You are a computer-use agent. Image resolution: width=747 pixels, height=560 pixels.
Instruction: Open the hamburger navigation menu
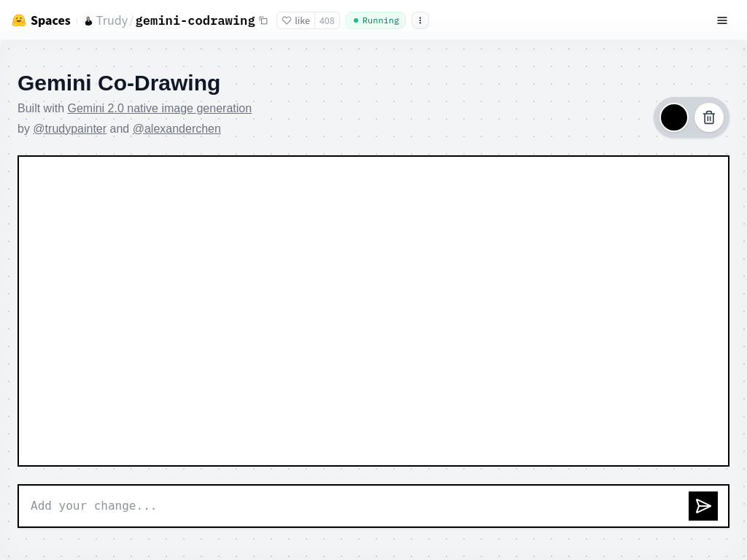[x=722, y=20]
